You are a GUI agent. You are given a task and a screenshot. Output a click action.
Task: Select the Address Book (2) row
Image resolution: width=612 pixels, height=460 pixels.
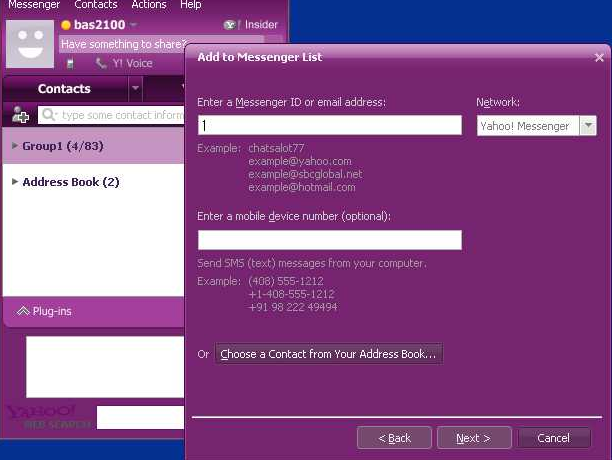93,182
